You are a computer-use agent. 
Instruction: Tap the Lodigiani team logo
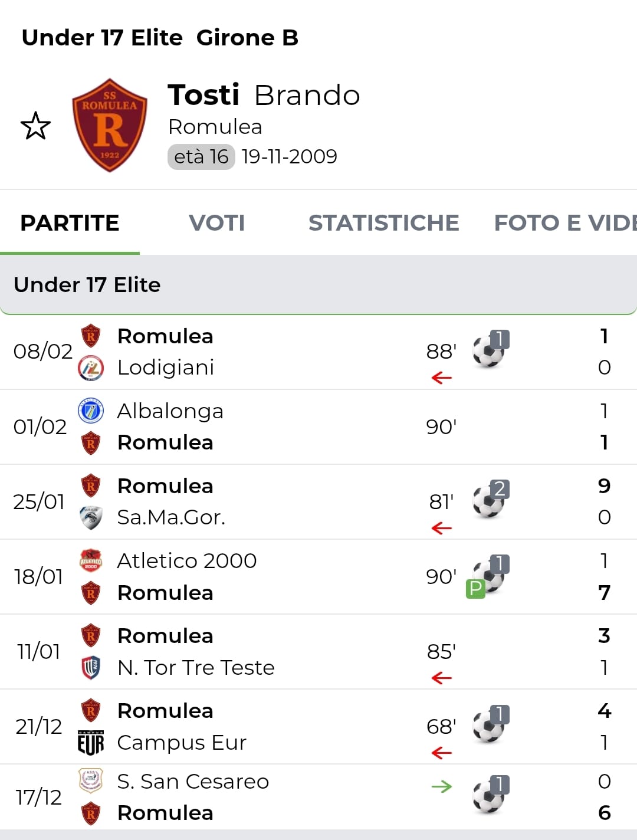91,367
